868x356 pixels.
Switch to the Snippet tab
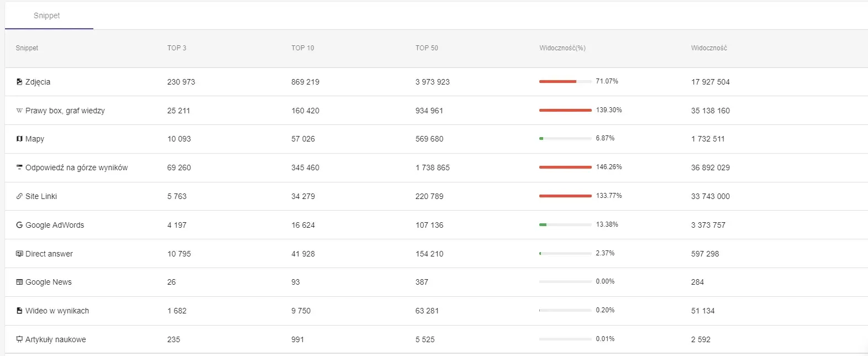47,15
